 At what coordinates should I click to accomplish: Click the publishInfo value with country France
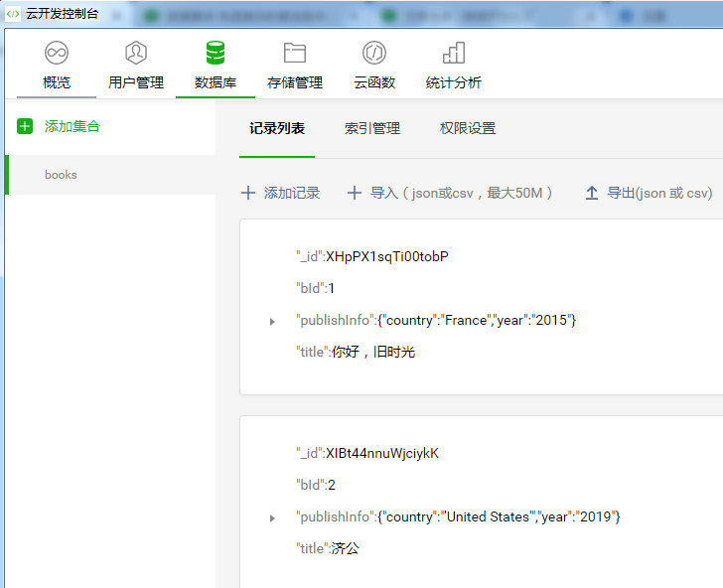point(477,320)
